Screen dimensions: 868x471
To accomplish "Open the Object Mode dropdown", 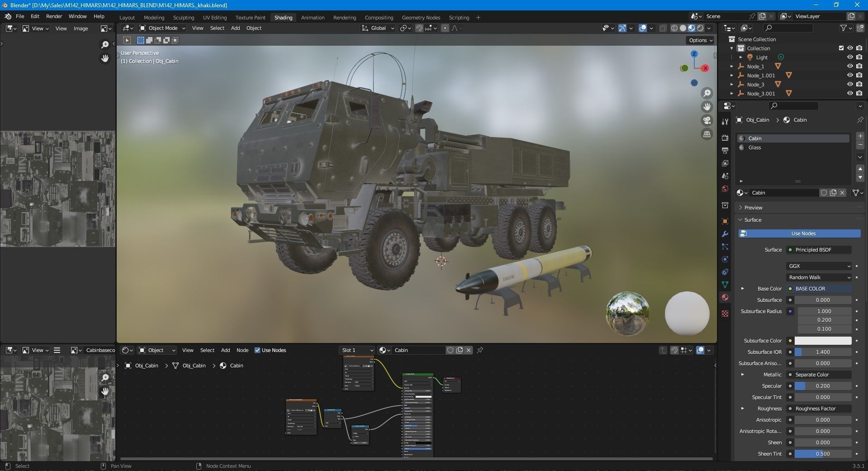I will tap(162, 28).
